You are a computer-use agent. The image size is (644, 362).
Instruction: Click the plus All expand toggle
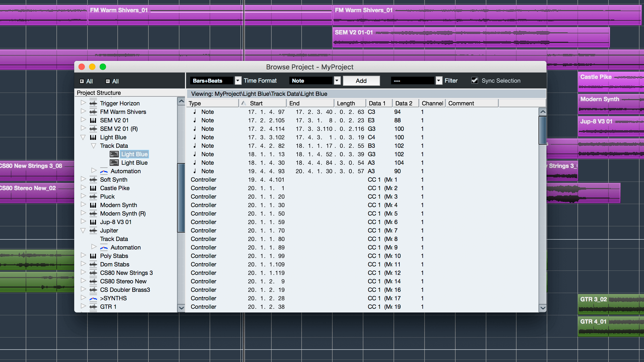[x=82, y=81]
